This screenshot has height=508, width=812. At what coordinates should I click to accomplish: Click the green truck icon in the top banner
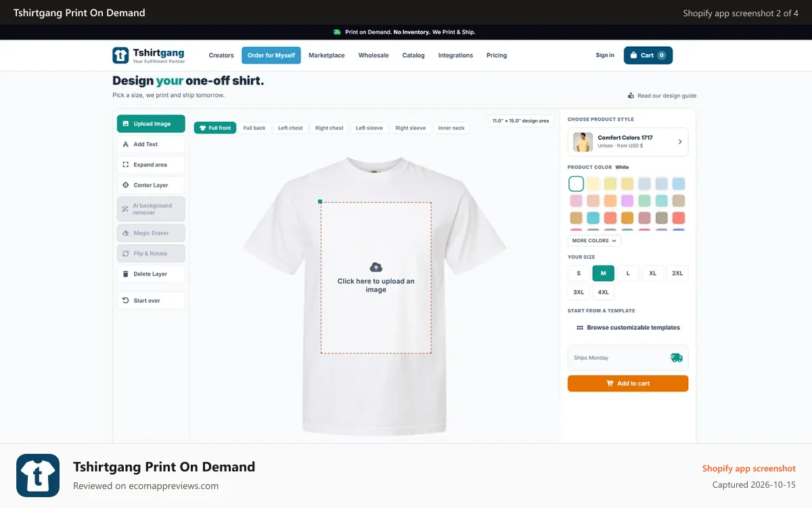click(337, 32)
